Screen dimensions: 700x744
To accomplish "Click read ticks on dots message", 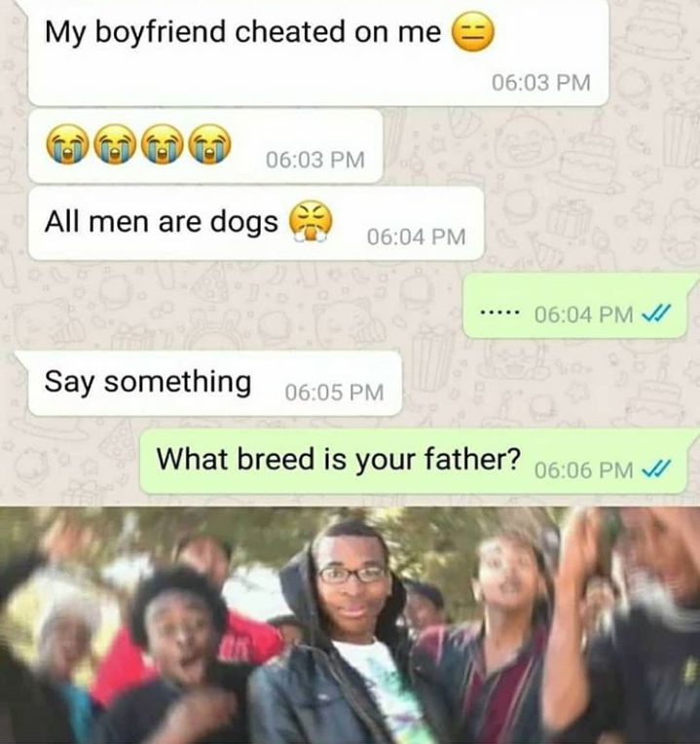I will tap(656, 313).
